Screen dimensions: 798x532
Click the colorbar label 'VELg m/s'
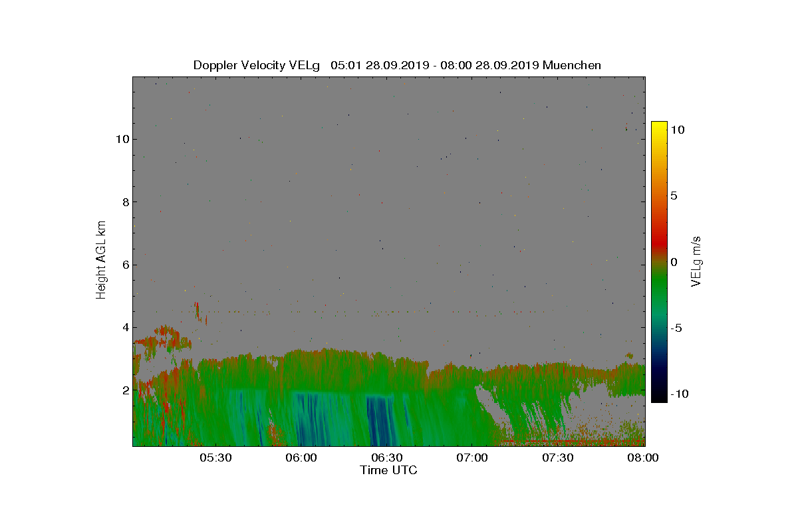696,261
